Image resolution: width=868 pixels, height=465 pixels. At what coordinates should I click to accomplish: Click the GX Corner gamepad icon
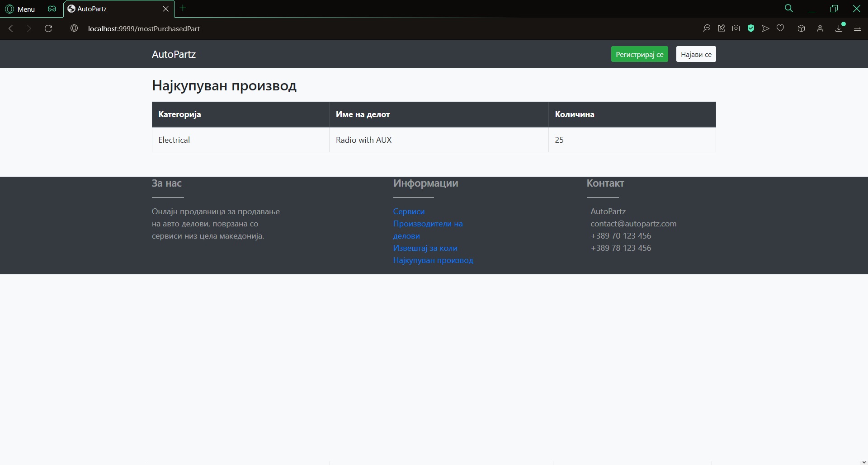tap(52, 9)
